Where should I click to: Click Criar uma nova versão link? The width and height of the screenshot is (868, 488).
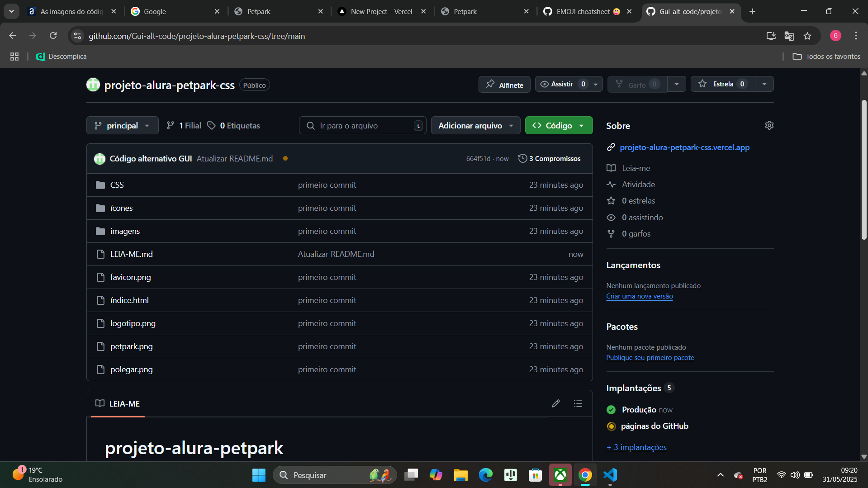point(639,296)
